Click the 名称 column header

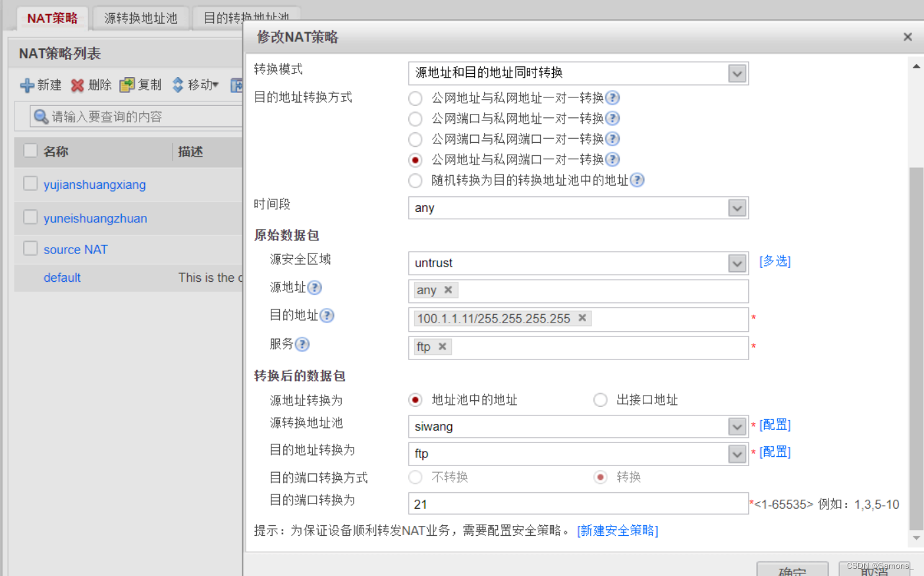tap(56, 151)
